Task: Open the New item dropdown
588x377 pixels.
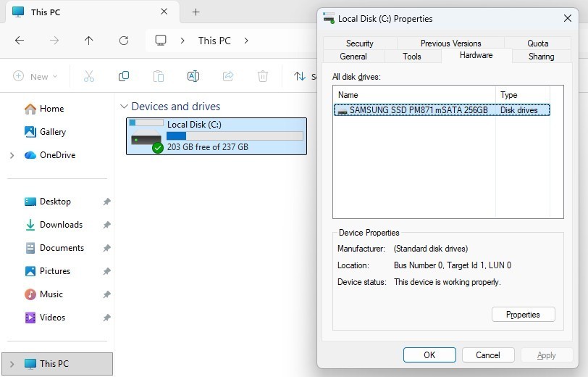Action: [x=35, y=76]
